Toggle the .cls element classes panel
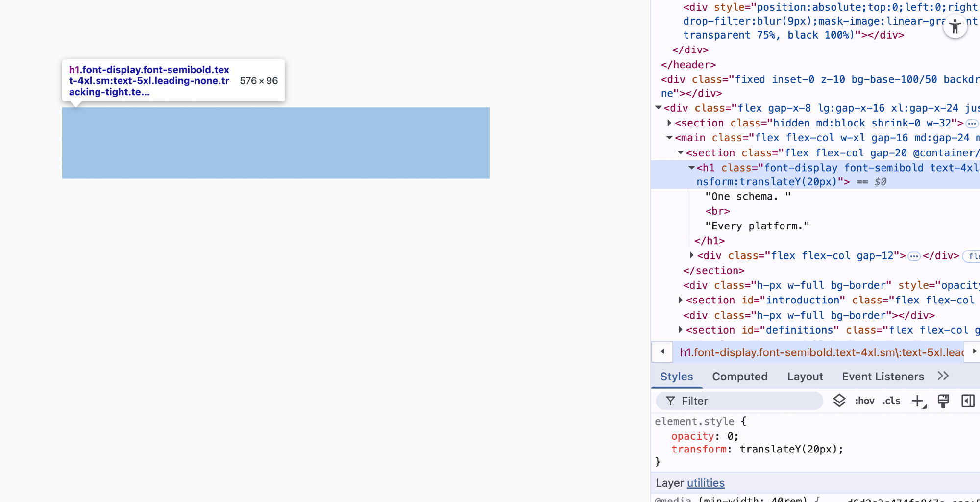Image resolution: width=980 pixels, height=502 pixels. click(891, 401)
